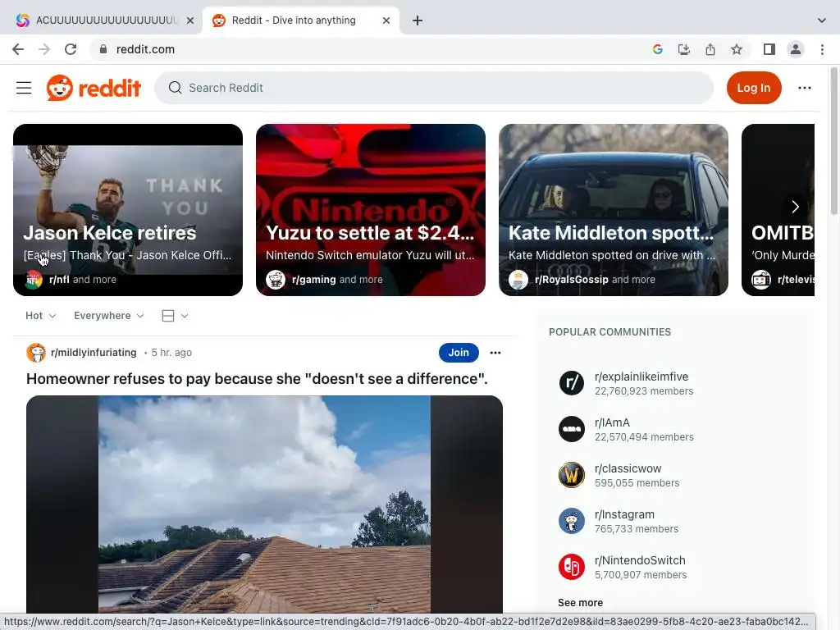Go back with browser back arrow
The height and width of the screenshot is (630, 840).
coord(18,49)
